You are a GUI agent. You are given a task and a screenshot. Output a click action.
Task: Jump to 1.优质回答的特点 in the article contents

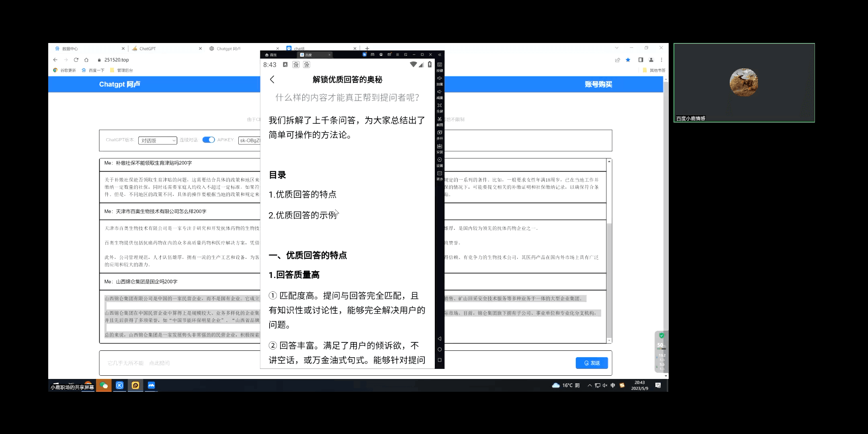303,194
